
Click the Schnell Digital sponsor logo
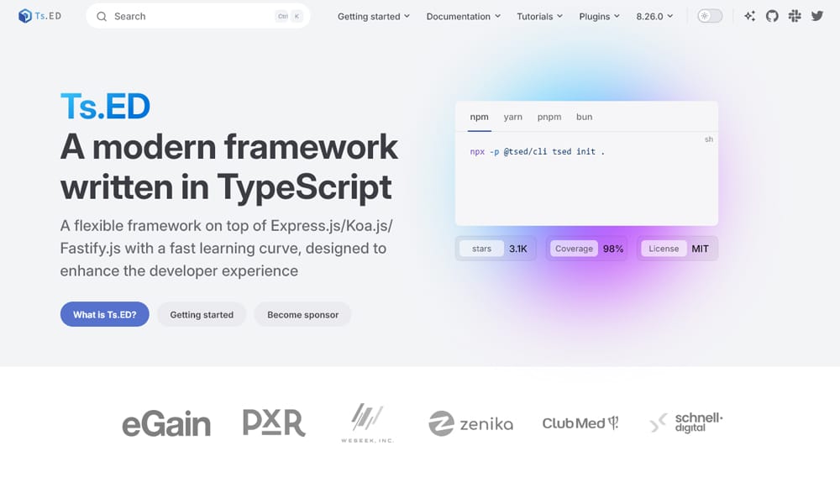click(x=685, y=423)
